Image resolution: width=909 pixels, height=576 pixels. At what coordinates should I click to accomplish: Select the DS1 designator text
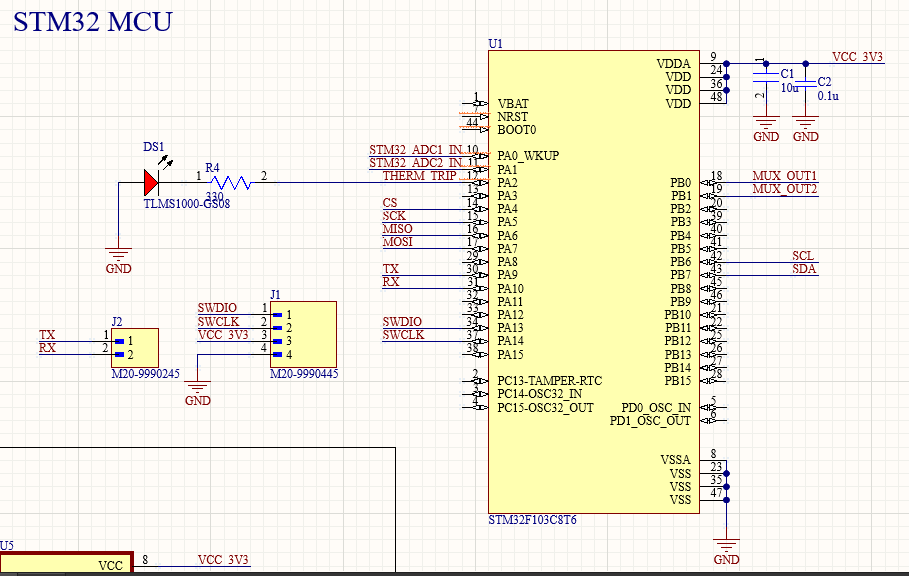pos(154,147)
